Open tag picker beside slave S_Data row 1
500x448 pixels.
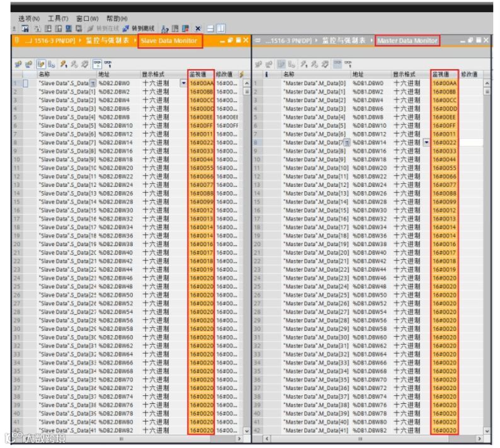tap(93, 83)
